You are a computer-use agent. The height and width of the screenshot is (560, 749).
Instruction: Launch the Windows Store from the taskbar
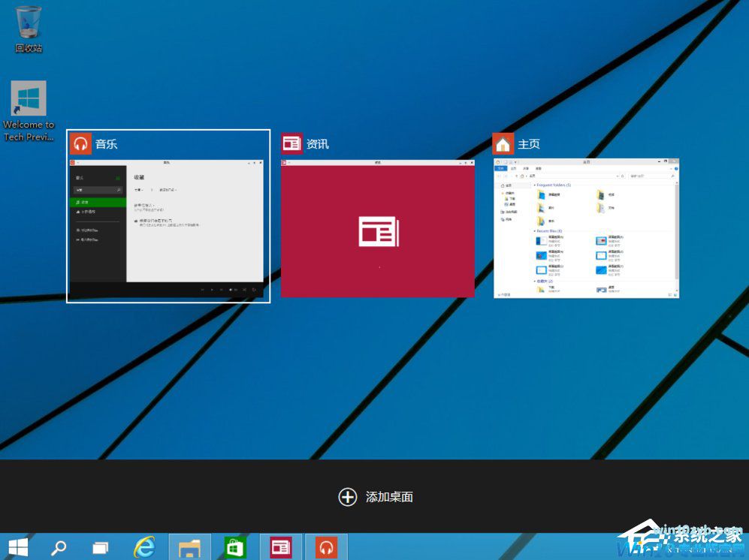click(234, 547)
